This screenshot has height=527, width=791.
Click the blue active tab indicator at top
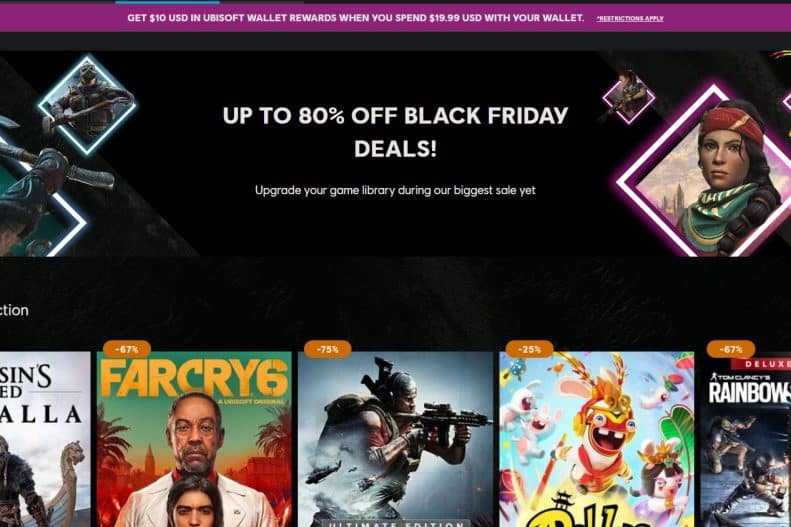tap(167, 2)
